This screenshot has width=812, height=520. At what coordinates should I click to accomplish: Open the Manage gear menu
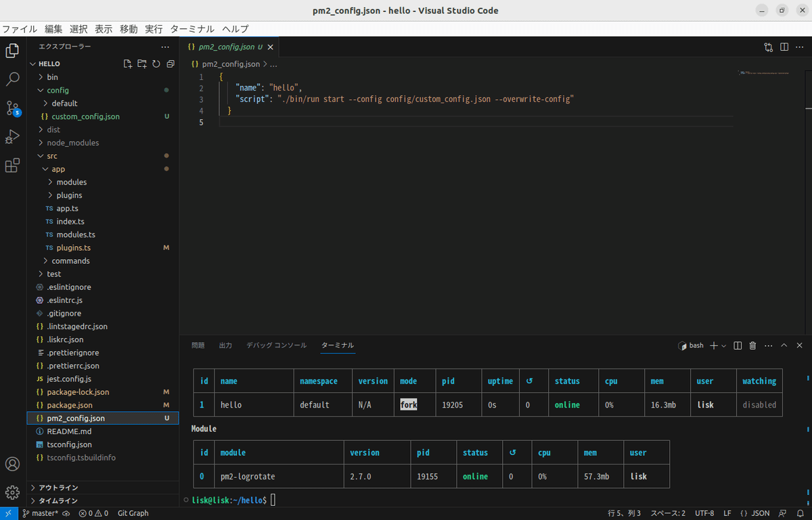pyautogui.click(x=12, y=492)
